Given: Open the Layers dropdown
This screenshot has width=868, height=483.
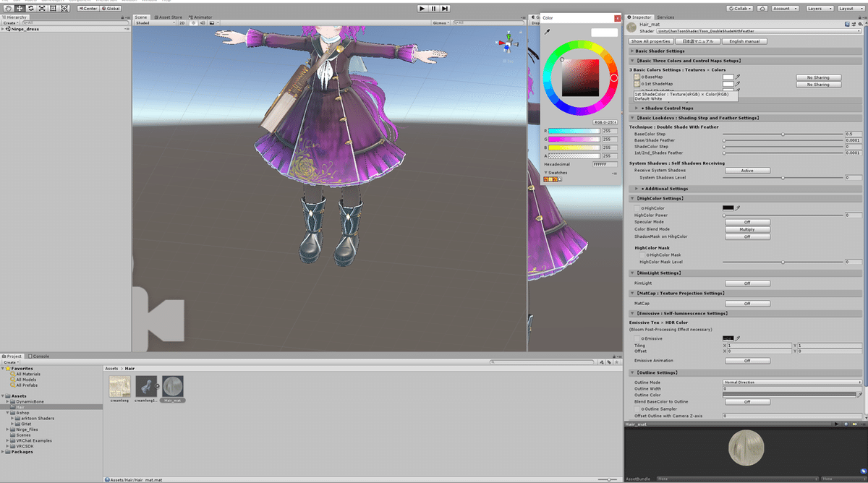Looking at the screenshot, I should (x=818, y=8).
